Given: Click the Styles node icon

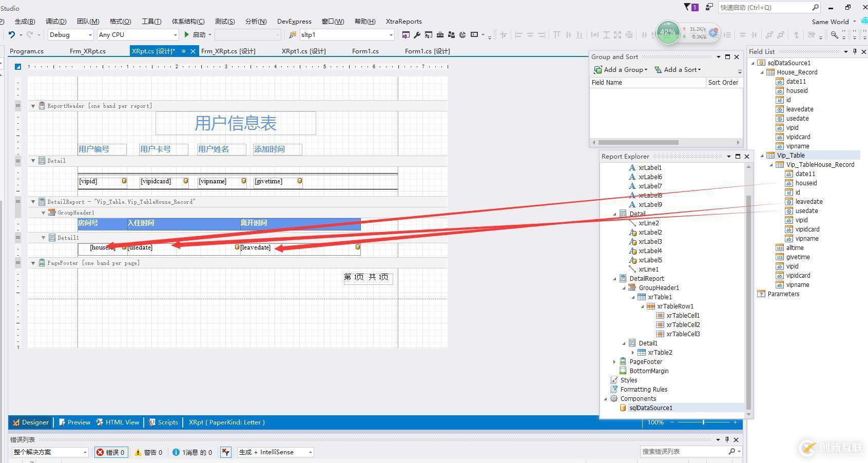Looking at the screenshot, I should click(613, 380).
